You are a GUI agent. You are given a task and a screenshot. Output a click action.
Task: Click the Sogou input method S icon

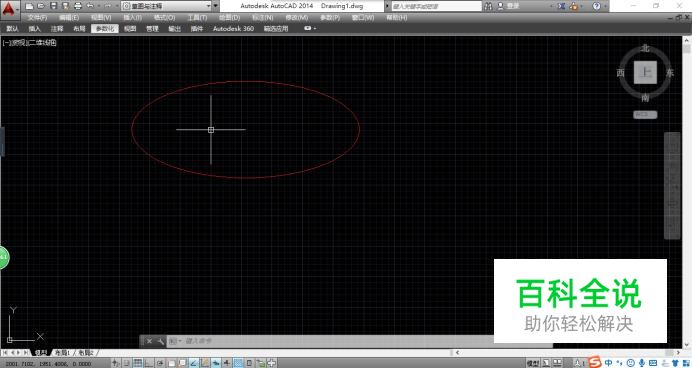coord(595,363)
